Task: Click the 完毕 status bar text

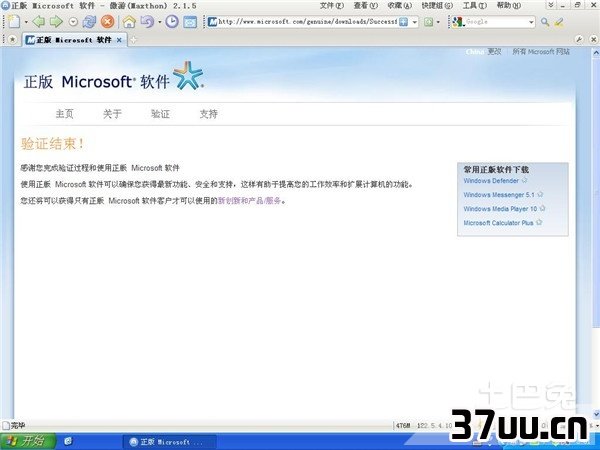Action: (x=18, y=425)
